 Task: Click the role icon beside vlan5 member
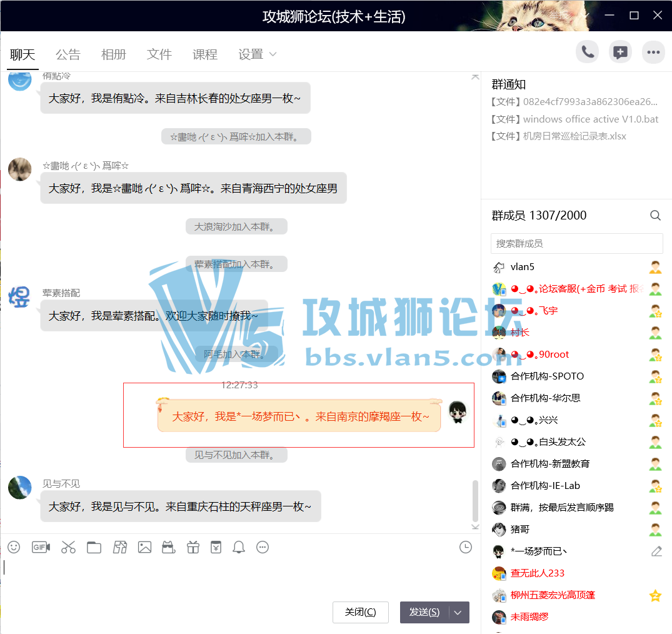(x=655, y=267)
